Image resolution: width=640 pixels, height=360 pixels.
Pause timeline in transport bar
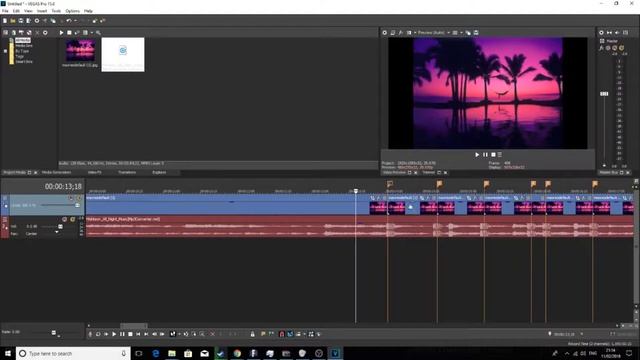(x=122, y=334)
